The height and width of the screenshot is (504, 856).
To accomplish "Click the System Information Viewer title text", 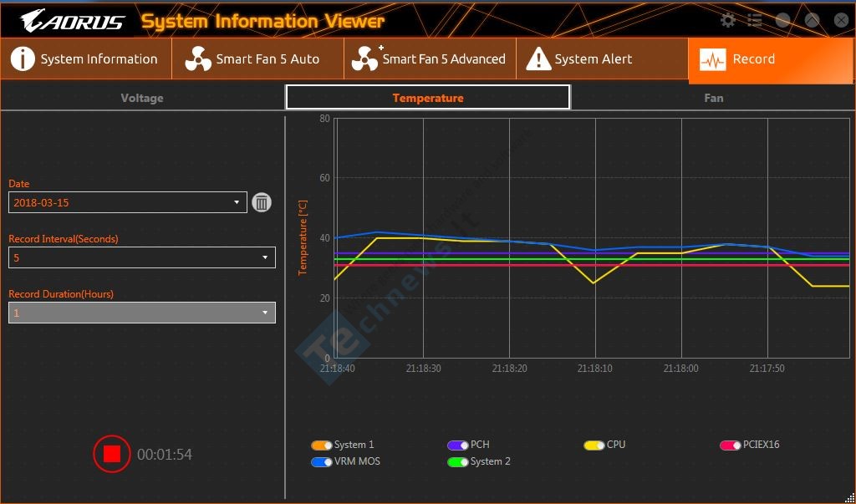I will point(263,21).
